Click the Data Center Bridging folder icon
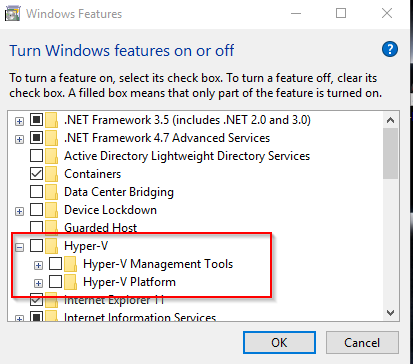 [51, 192]
